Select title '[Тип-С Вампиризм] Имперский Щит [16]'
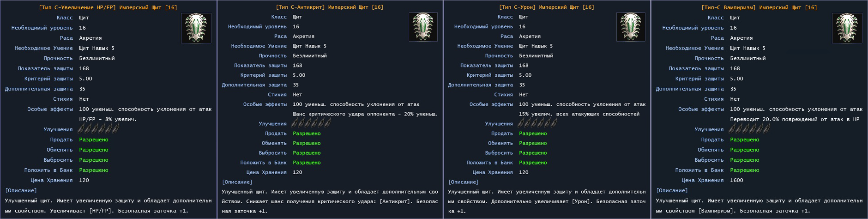The image size is (868, 219). click(x=759, y=7)
